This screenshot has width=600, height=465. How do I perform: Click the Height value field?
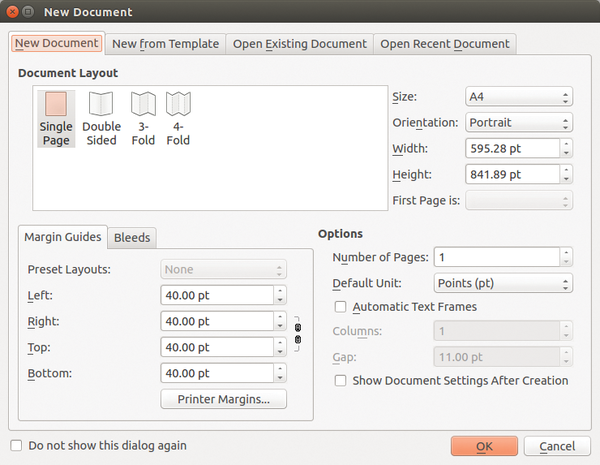(x=513, y=175)
